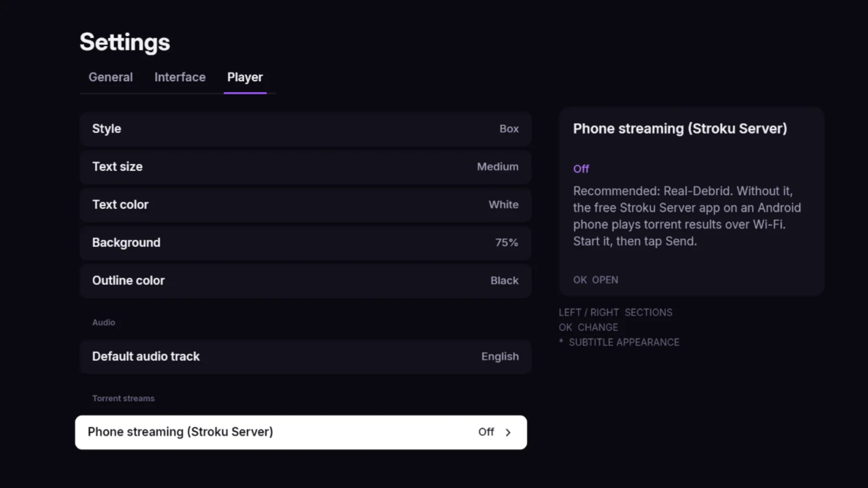Click the SUBTITLE APPEARANCE hint
The image size is (868, 488).
(x=619, y=342)
